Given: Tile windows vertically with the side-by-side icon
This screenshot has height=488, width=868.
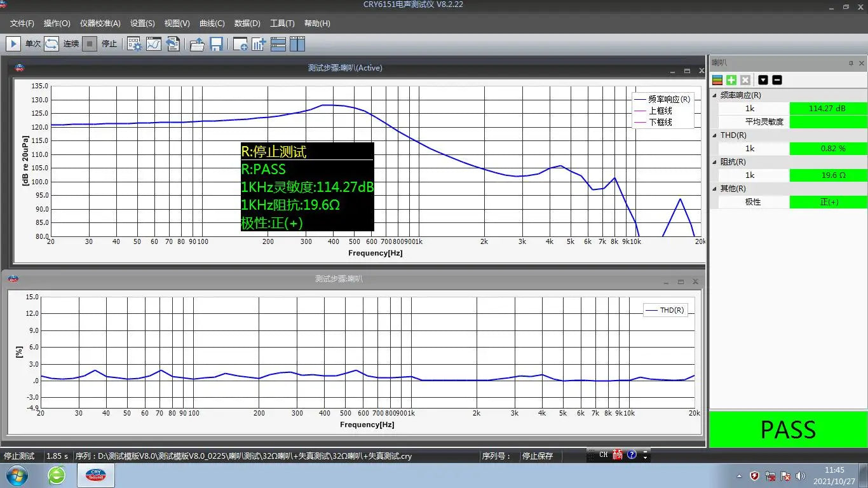Looking at the screenshot, I should tap(297, 44).
